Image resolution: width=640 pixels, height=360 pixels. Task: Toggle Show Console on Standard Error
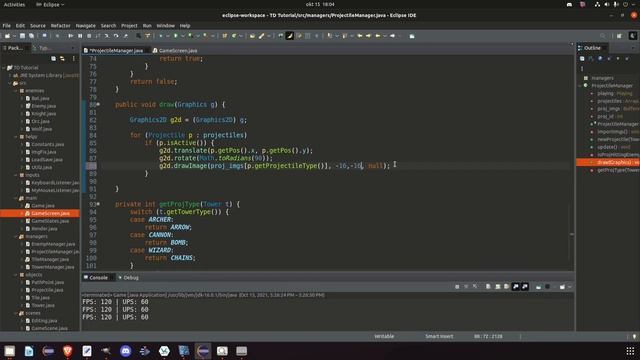(525, 287)
